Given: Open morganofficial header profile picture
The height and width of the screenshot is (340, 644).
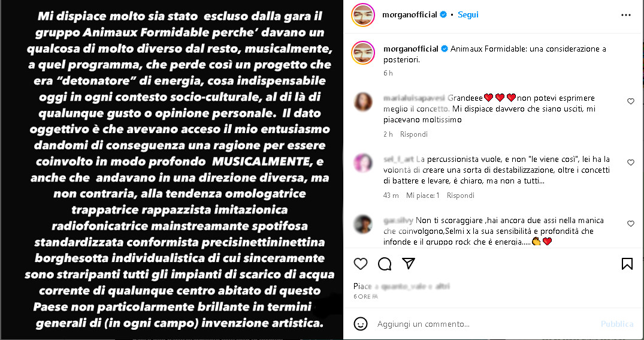Looking at the screenshot, I should point(363,15).
